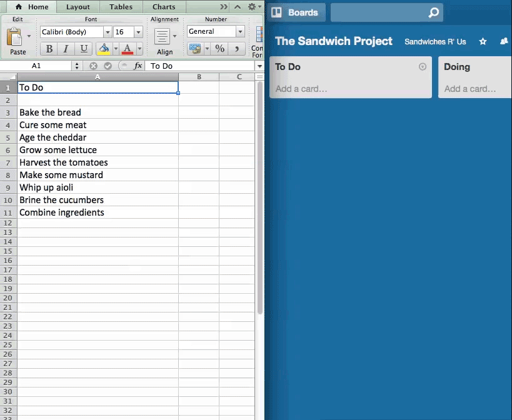
Task: Confirm the formula bar entry
Action: click(x=108, y=66)
